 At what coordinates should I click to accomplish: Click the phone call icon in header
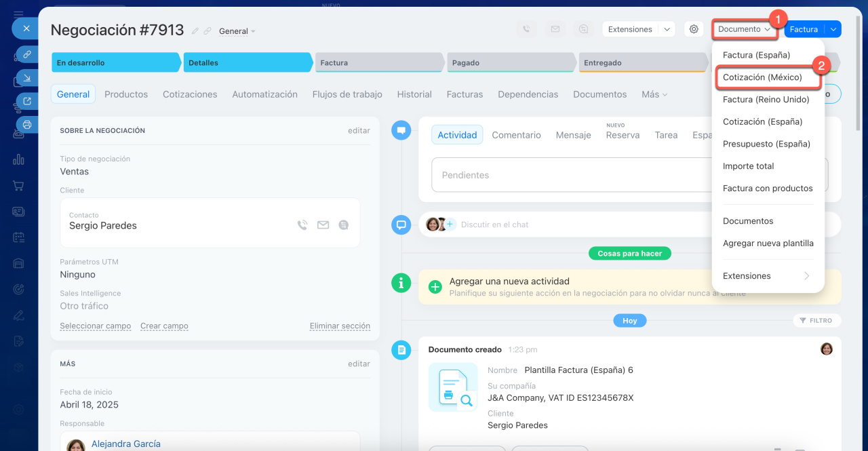pos(526,29)
